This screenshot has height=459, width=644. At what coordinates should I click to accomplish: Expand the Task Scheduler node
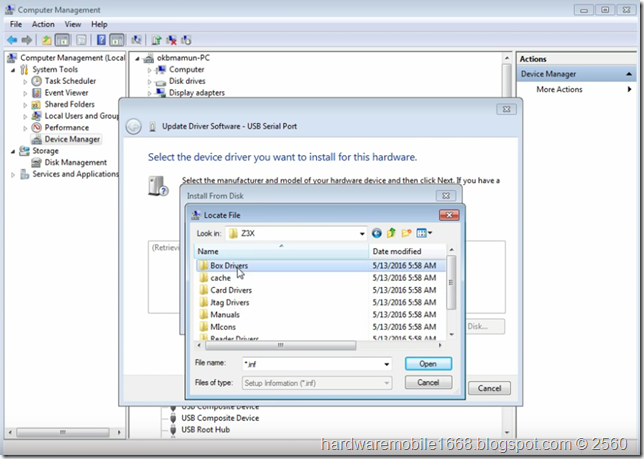tap(25, 82)
